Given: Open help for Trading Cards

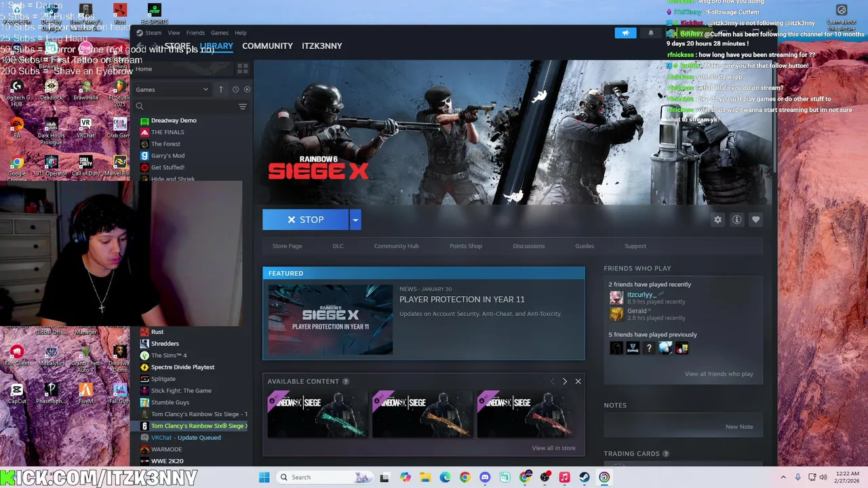Looking at the screenshot, I should coord(665,454).
